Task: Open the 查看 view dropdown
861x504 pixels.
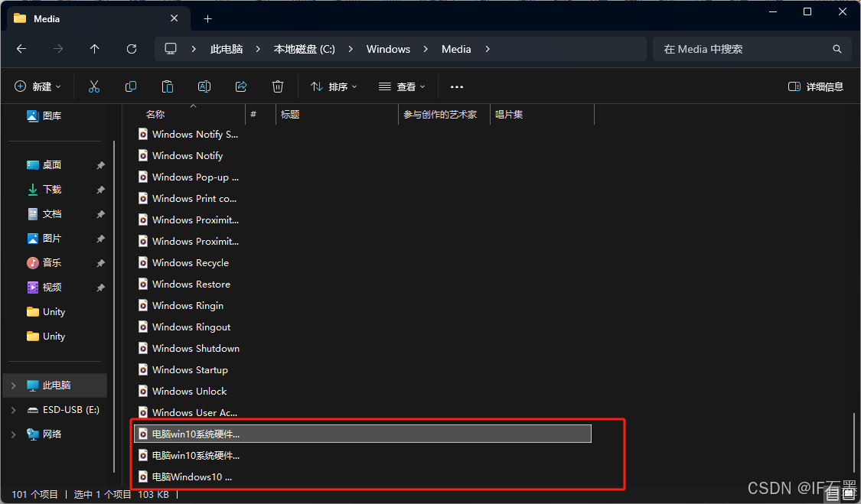Action: (x=402, y=86)
